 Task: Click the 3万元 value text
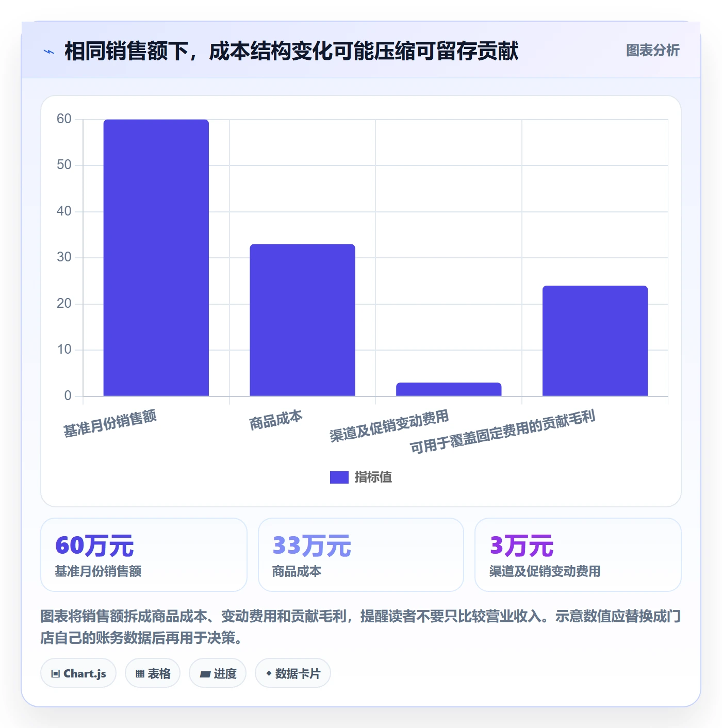[521, 545]
